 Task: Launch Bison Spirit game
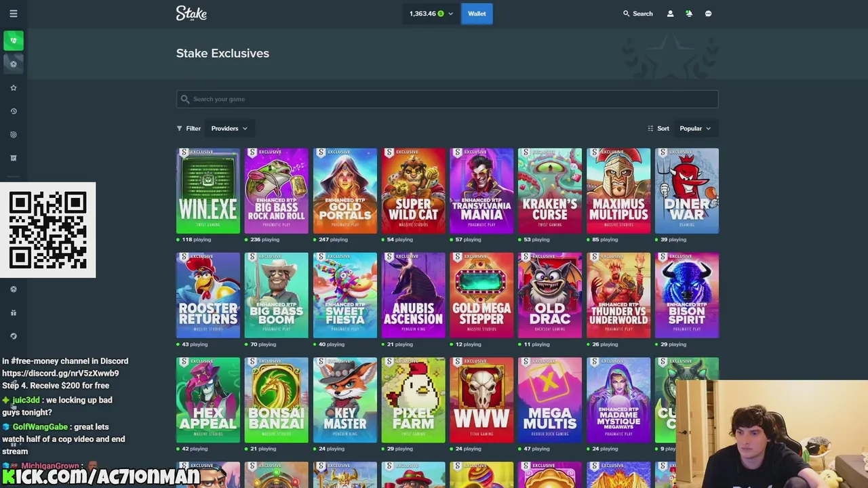(x=687, y=296)
